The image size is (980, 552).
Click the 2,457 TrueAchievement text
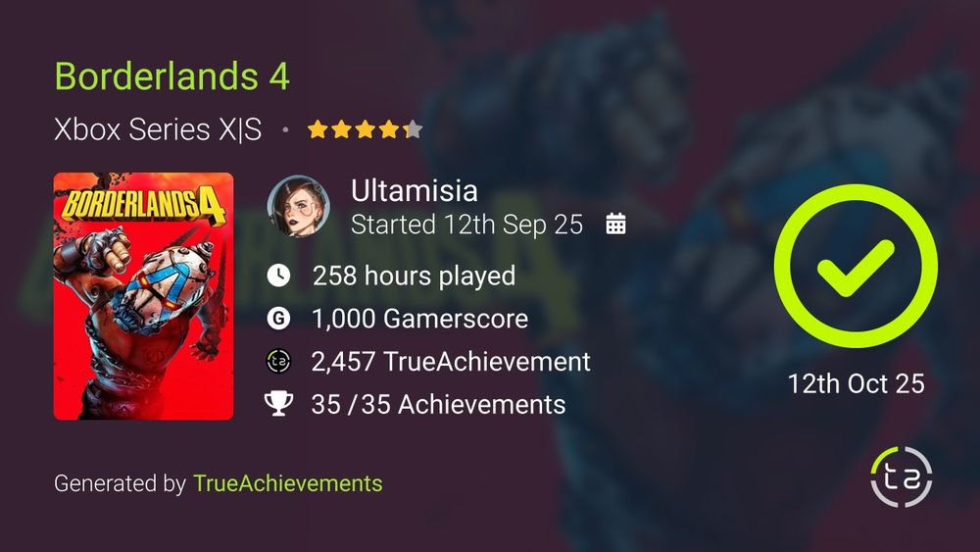pos(451,362)
